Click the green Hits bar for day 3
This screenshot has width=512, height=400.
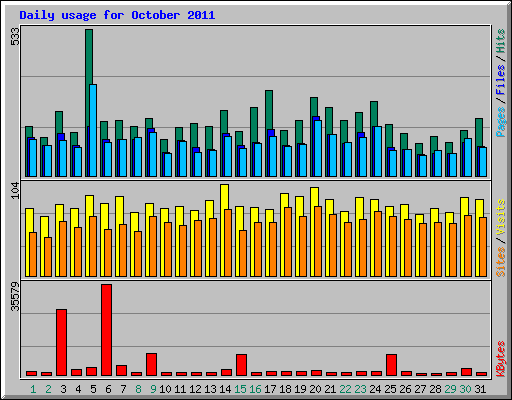(59, 122)
